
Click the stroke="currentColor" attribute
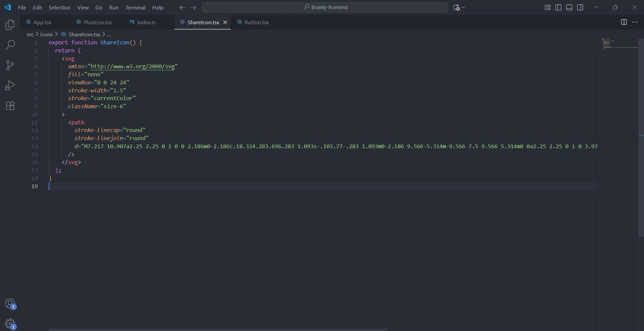(x=101, y=98)
